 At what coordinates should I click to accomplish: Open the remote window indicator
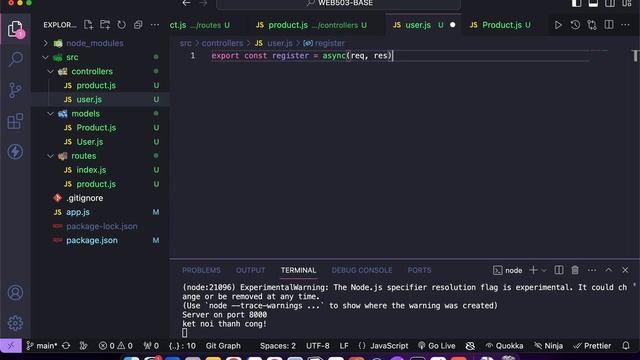[11, 346]
